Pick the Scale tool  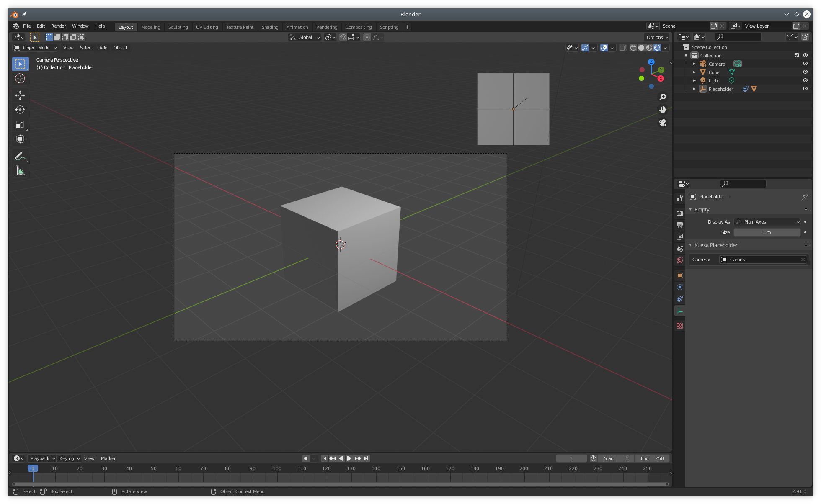20,125
